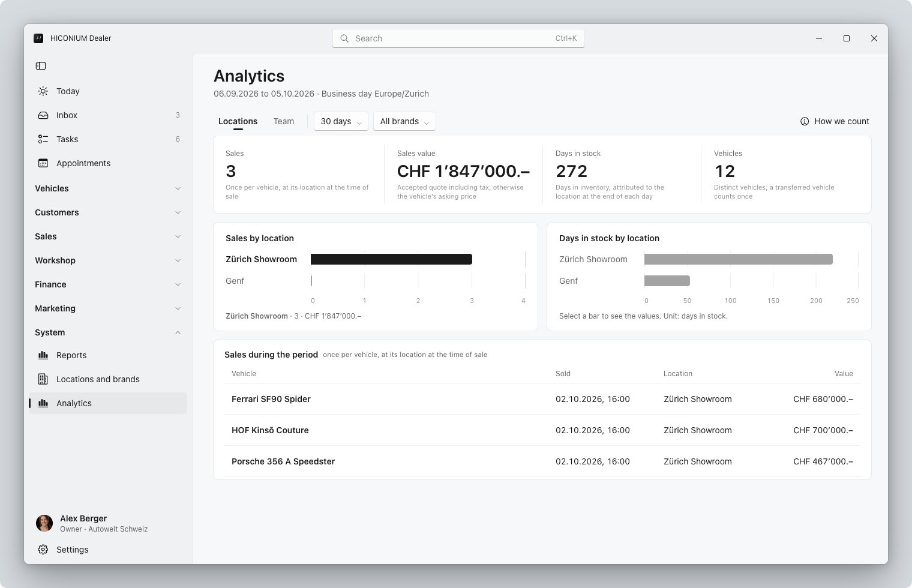Open How we count explanation
The image size is (912, 588).
[x=835, y=121]
